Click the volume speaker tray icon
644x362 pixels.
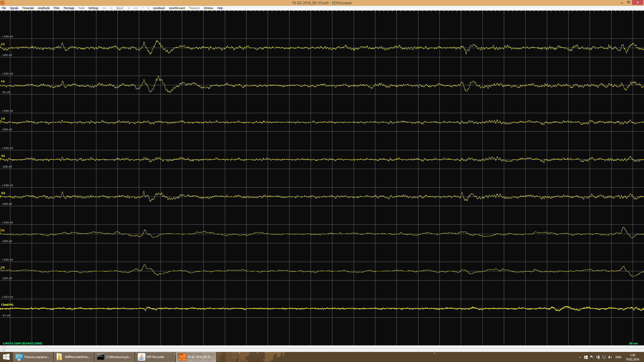[x=610, y=357]
